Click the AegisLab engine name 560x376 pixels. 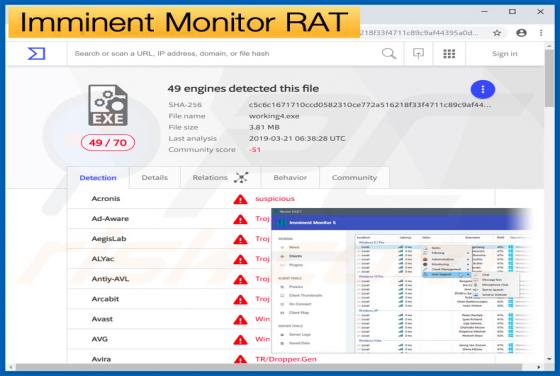coord(109,239)
